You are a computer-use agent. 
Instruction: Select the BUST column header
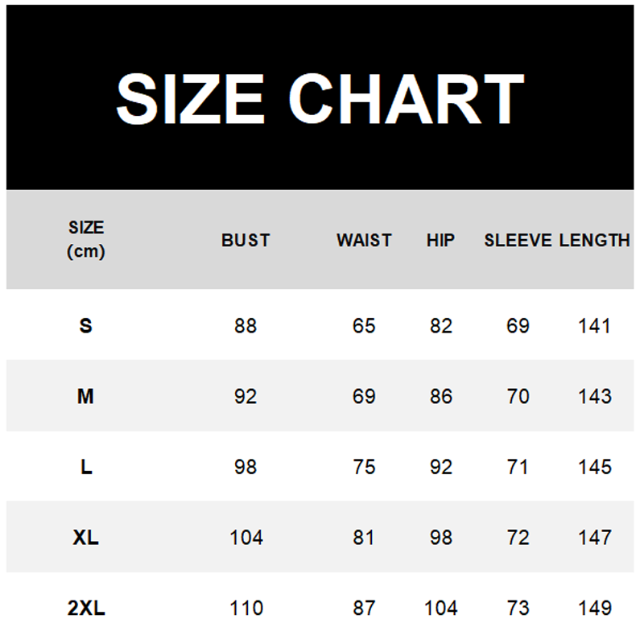(x=246, y=240)
